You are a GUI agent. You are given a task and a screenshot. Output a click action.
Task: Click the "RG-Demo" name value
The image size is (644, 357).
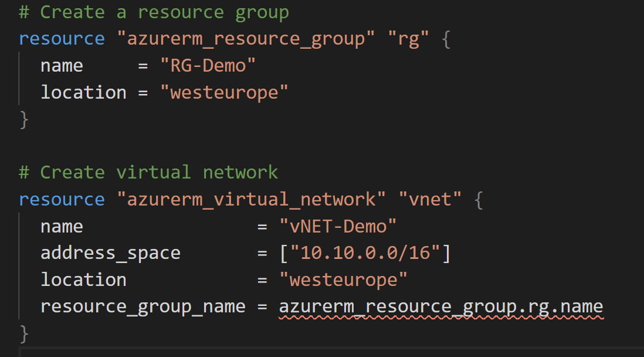click(x=208, y=65)
